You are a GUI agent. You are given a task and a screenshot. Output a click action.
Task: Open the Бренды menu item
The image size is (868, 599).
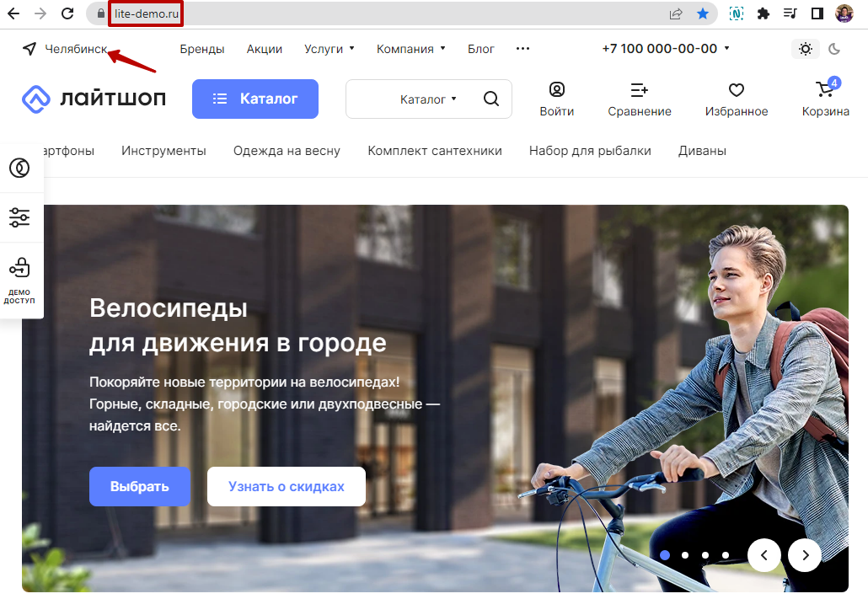[x=202, y=49]
